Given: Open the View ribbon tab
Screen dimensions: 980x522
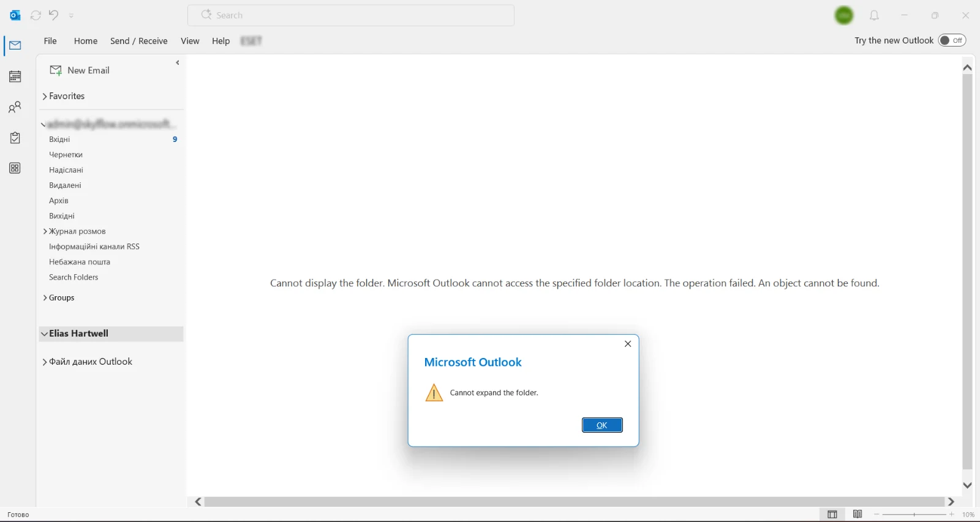Looking at the screenshot, I should [190, 41].
